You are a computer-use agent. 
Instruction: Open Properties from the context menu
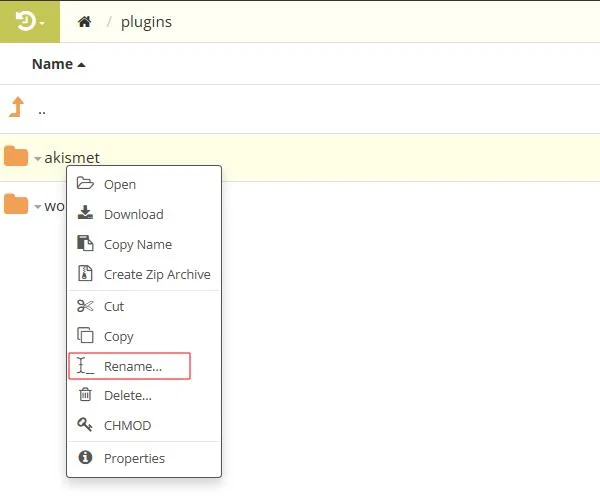(x=134, y=458)
